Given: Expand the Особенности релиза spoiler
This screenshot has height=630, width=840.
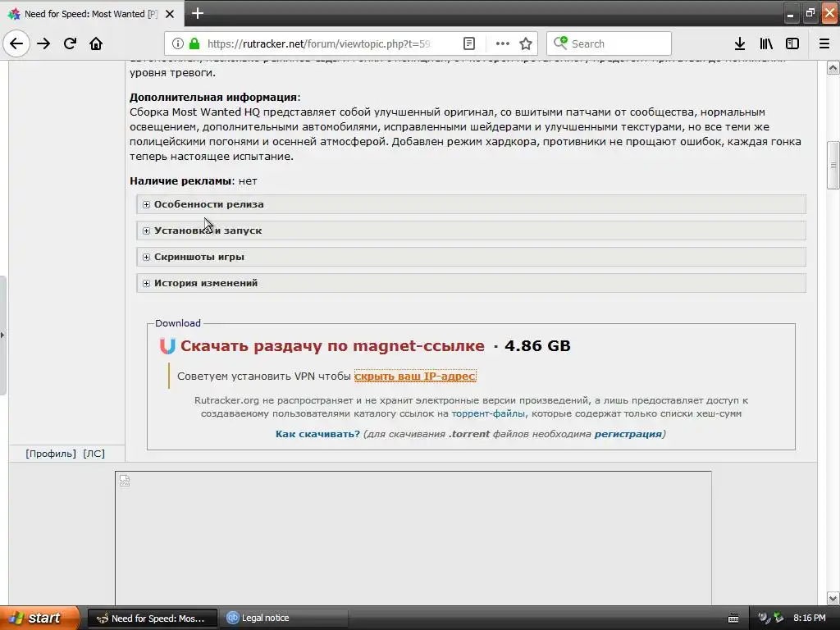Looking at the screenshot, I should tap(471, 204).
